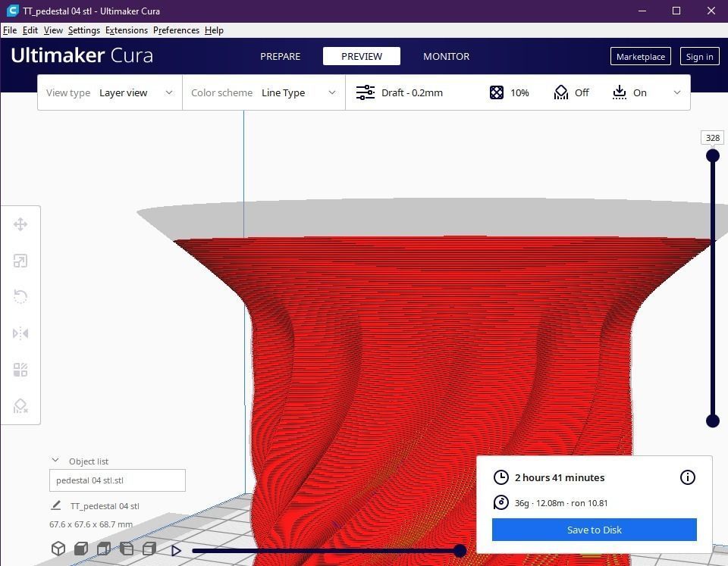Expand the print settings panel chevron
Screen dimensions: 728x566
tap(677, 92)
